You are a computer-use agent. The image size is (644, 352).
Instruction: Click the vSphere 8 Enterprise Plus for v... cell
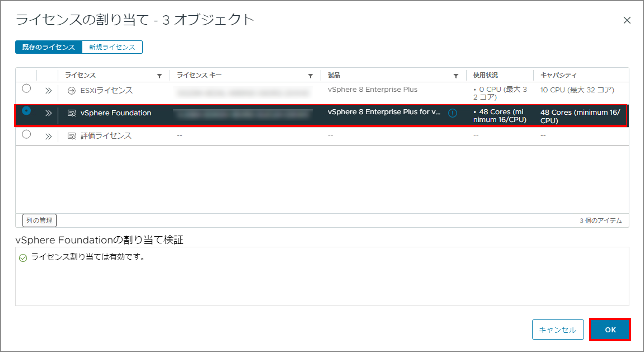point(384,112)
